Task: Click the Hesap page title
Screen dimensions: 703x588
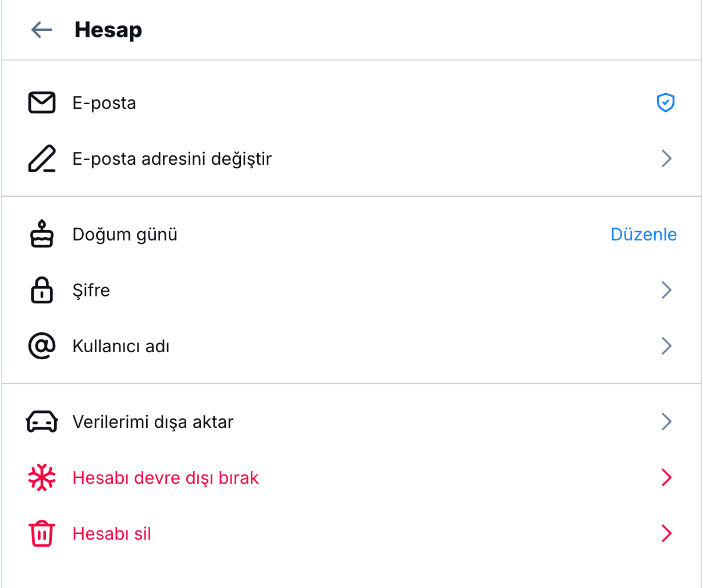Action: 108,30
